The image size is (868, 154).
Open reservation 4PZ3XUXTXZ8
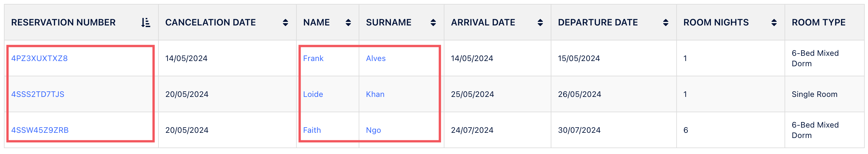(x=39, y=58)
